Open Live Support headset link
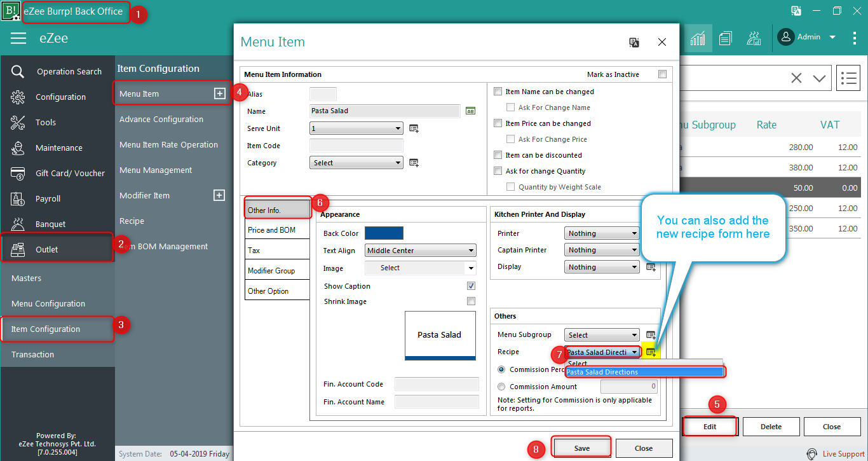868x461 pixels. 836,454
